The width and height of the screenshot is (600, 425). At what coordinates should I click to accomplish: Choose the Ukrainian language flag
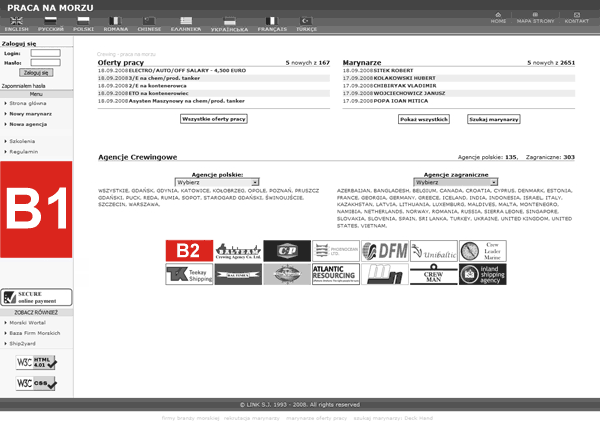(230, 21)
